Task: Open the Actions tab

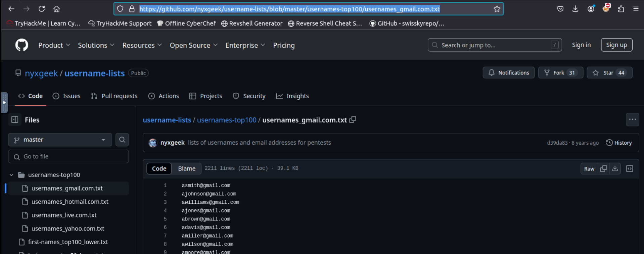Action: tap(164, 96)
